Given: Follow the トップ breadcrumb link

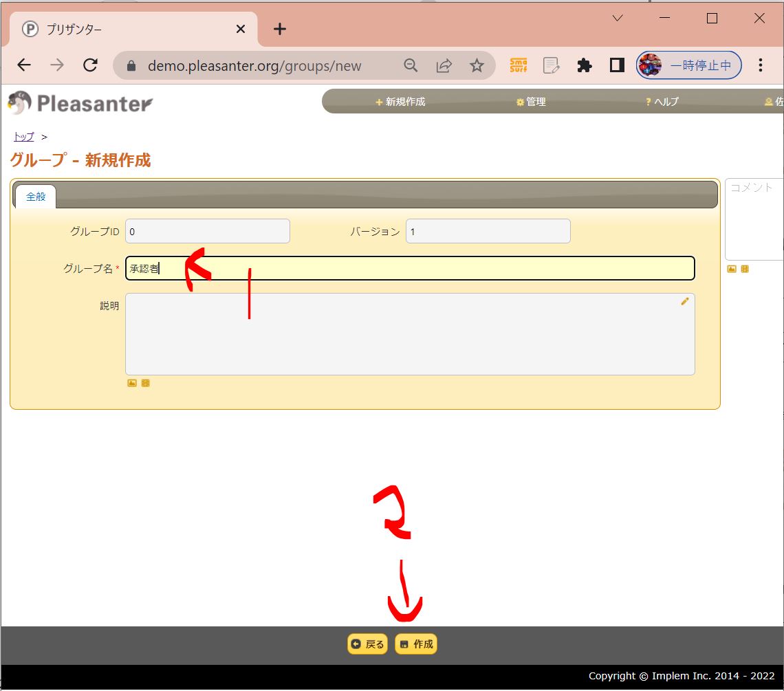Looking at the screenshot, I should (x=23, y=137).
